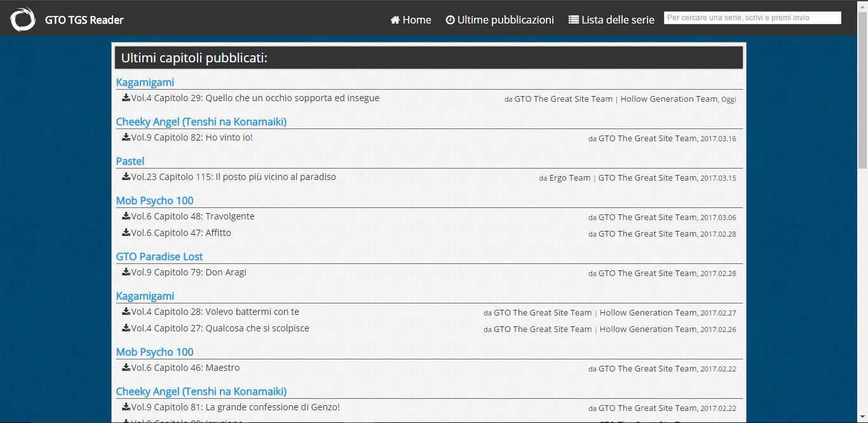Open the GTO TGS Reader title link
Viewport: 868px width, 423px height.
pos(84,20)
